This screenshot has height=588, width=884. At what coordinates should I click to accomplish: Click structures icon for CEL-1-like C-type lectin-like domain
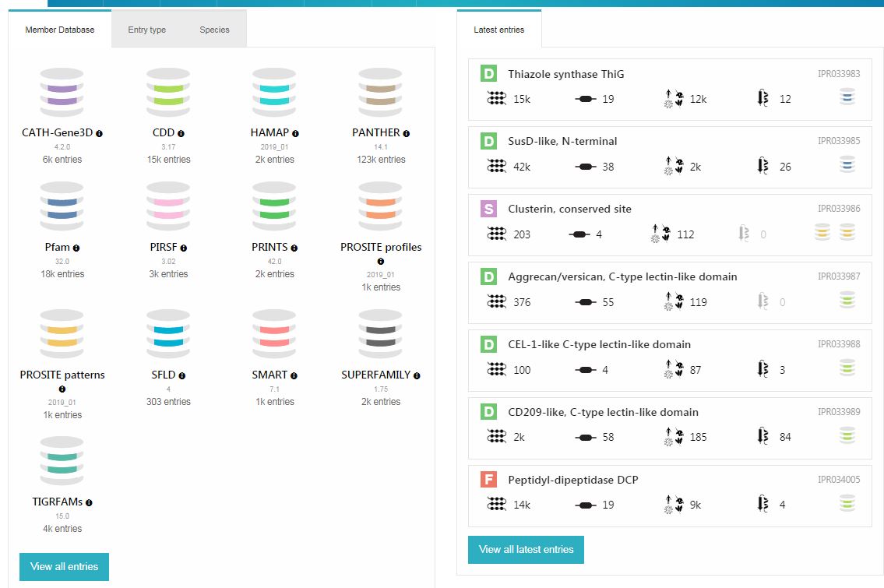click(x=762, y=369)
